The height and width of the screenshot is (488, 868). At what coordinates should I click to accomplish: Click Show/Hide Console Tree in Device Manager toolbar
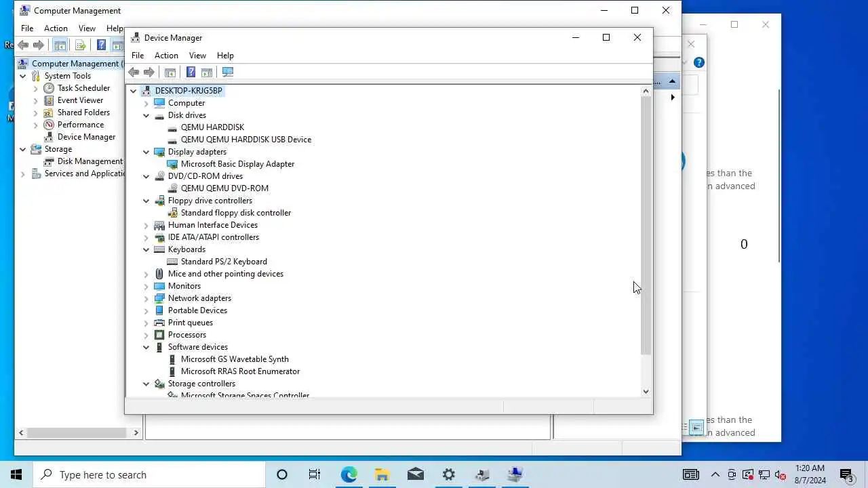pyautogui.click(x=170, y=72)
